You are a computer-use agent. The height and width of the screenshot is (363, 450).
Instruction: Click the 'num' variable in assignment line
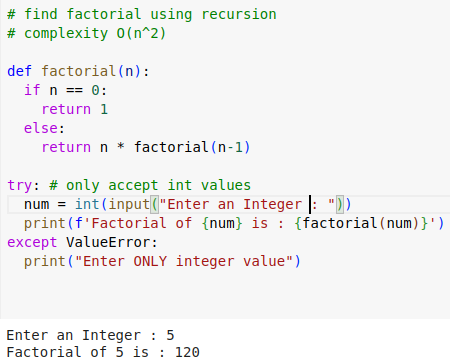tap(37, 204)
